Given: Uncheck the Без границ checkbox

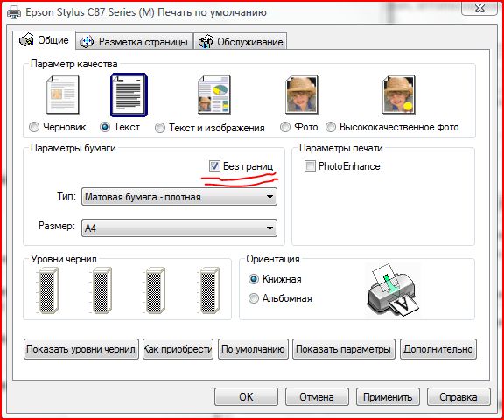Looking at the screenshot, I should tap(214, 166).
